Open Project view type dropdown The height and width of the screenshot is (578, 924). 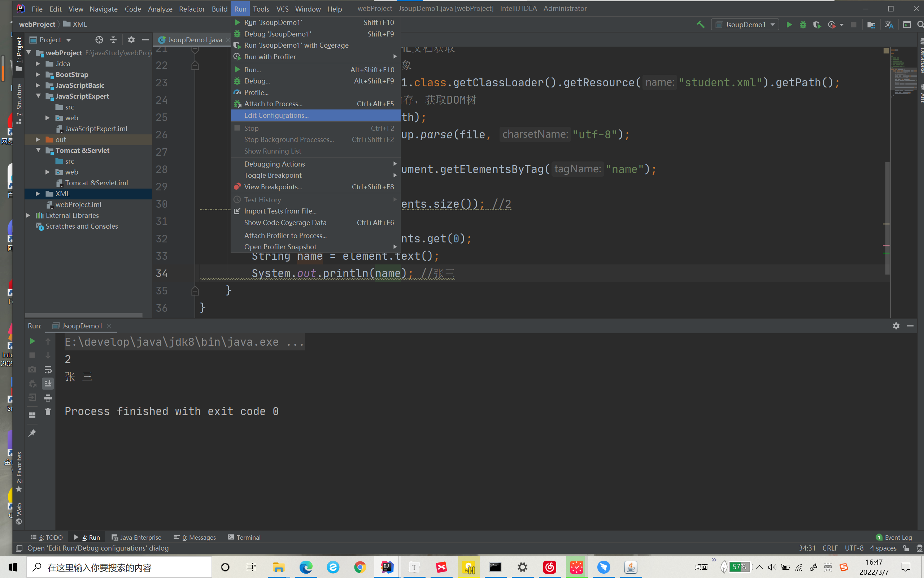[x=51, y=40]
